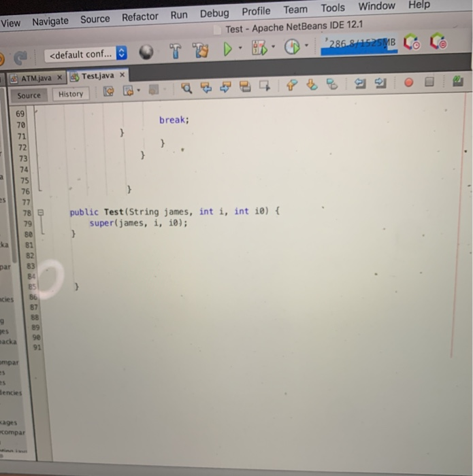The image size is (473, 476).
Task: Open Run Project dropdown arrow
Action: point(240,48)
